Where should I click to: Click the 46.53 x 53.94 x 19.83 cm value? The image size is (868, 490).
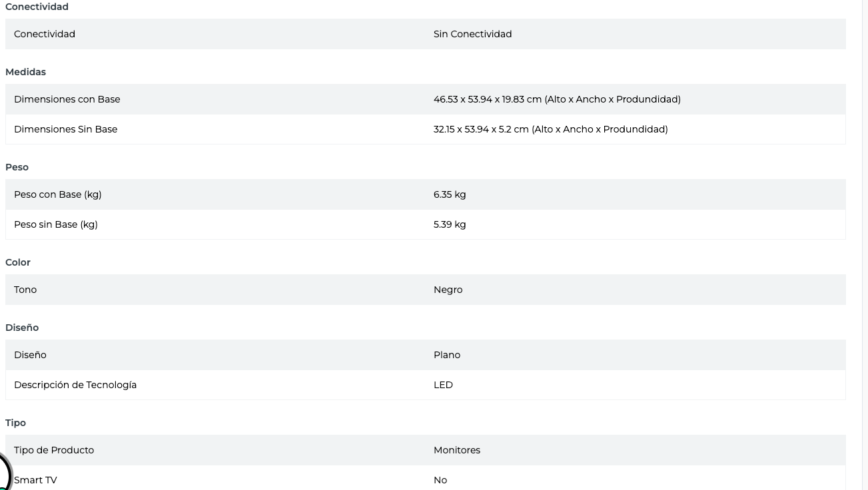pos(557,99)
